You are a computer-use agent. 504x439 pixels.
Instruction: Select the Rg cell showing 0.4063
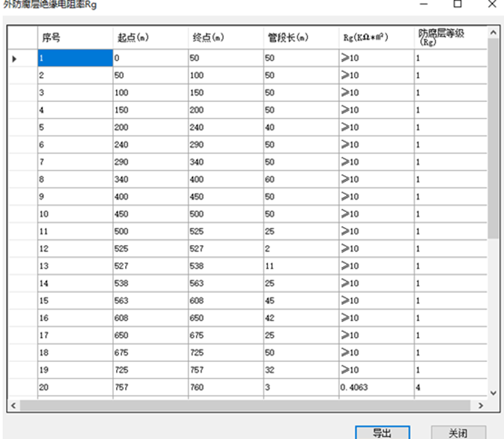coord(375,387)
